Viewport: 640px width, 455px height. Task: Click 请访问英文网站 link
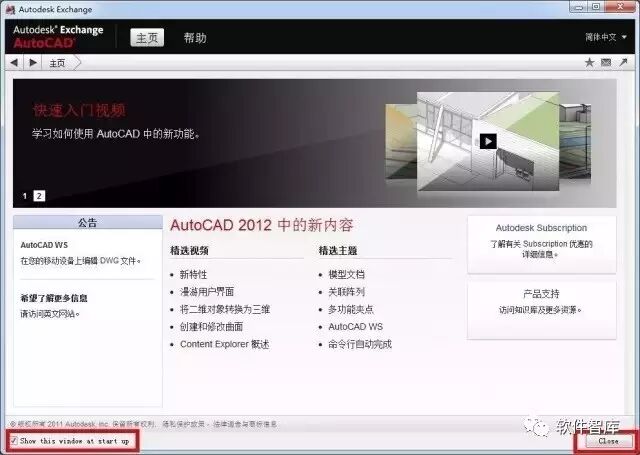pos(50,314)
